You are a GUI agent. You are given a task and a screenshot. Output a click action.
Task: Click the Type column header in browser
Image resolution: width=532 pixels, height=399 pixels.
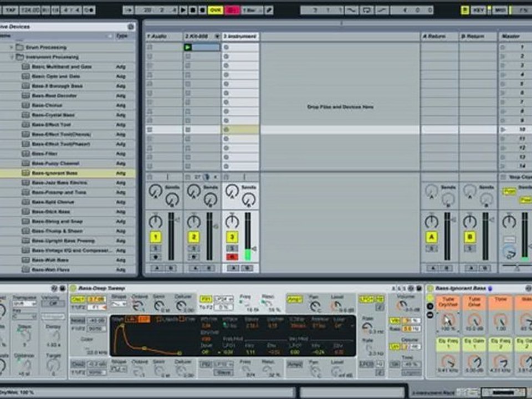point(122,35)
